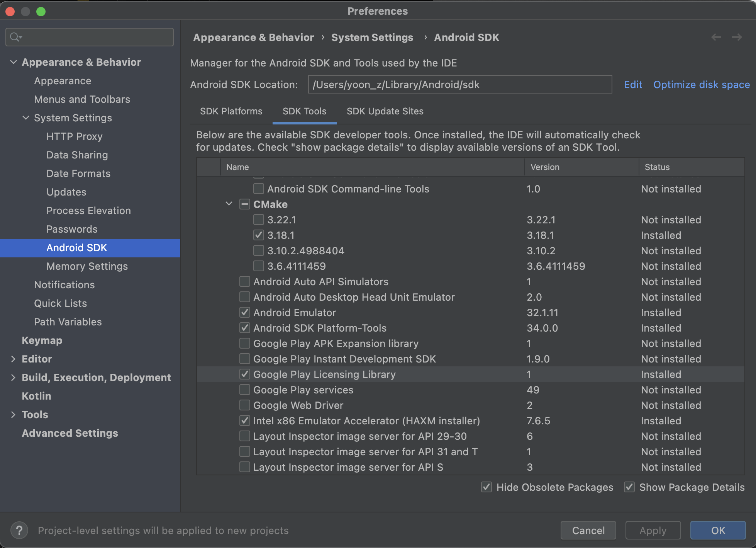Expand Build, Execution, Deployment section
Screen dimensions: 756x548
click(13, 378)
